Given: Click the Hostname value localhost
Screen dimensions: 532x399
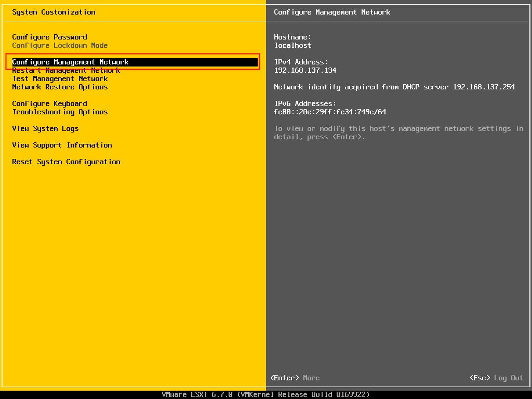Looking at the screenshot, I should [x=292, y=45].
